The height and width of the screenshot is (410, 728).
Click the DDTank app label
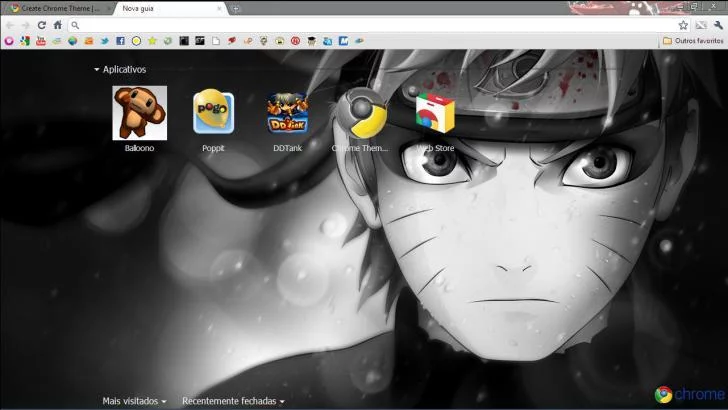(287, 148)
